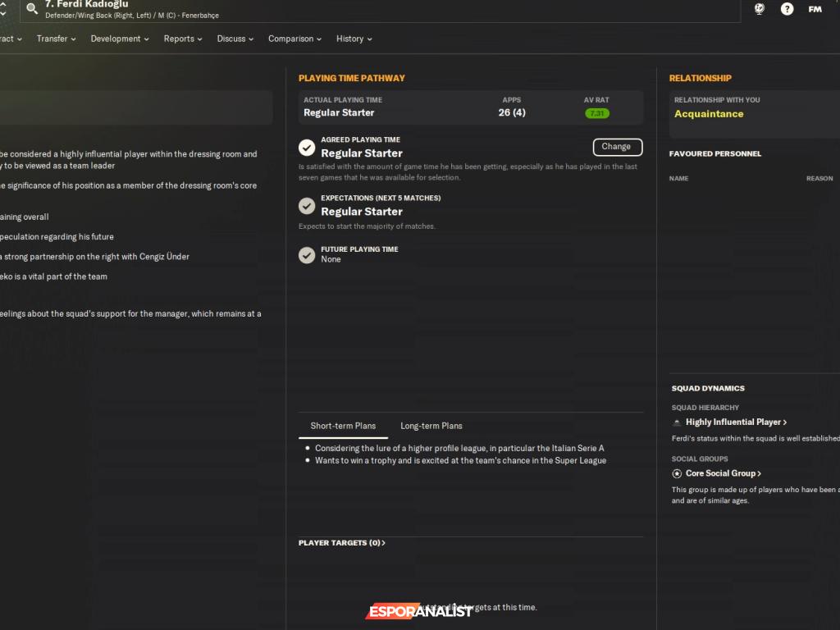The height and width of the screenshot is (630, 840).
Task: Expand Player Targets (0) section
Action: [x=342, y=543]
